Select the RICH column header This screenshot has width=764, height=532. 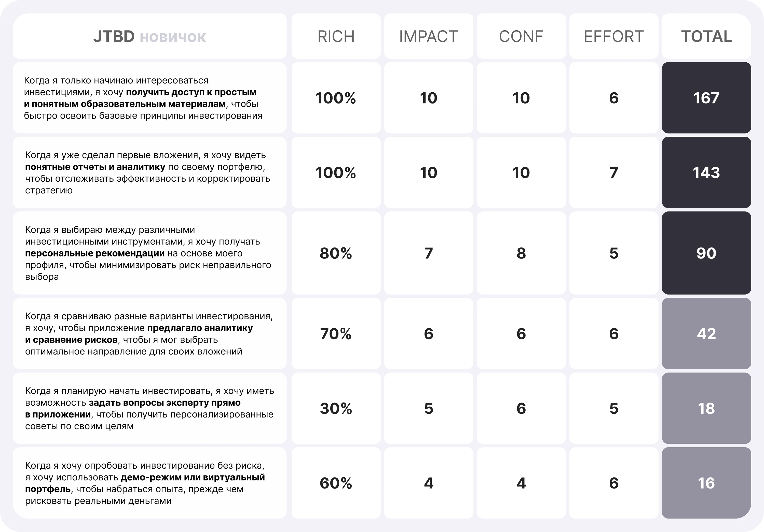click(336, 36)
